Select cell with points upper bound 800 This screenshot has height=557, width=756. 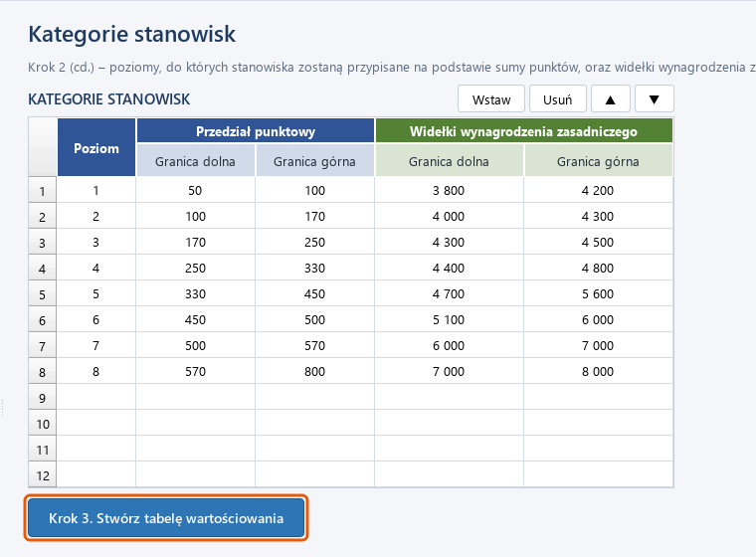pyautogui.click(x=315, y=371)
